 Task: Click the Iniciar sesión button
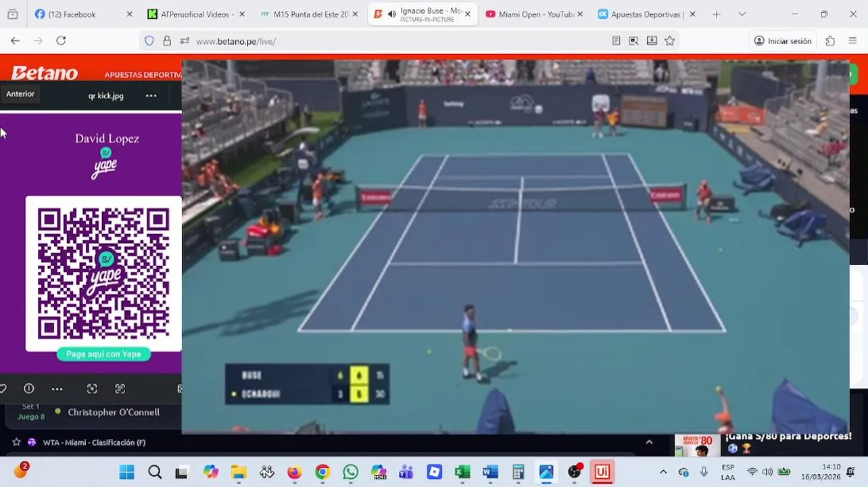point(783,41)
